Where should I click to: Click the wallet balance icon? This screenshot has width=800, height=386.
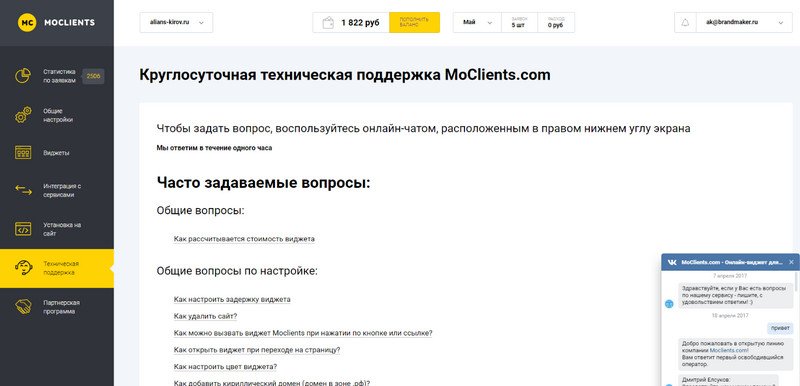click(x=329, y=22)
